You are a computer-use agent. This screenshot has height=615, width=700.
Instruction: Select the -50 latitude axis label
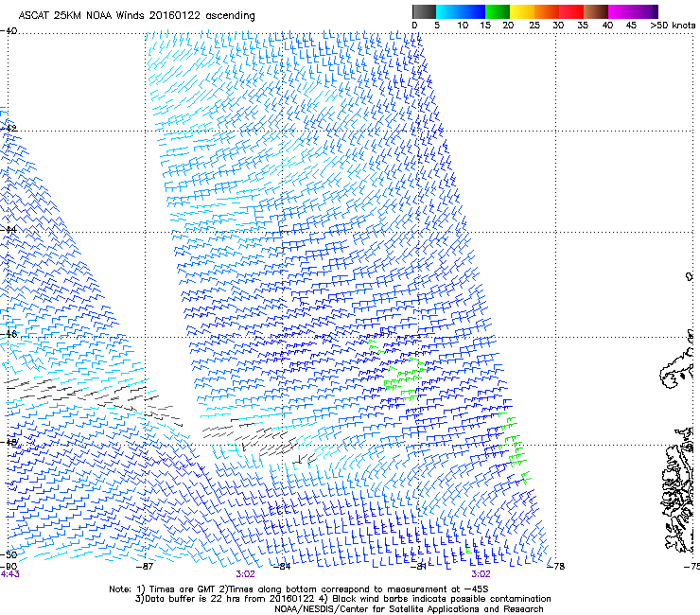9,554
